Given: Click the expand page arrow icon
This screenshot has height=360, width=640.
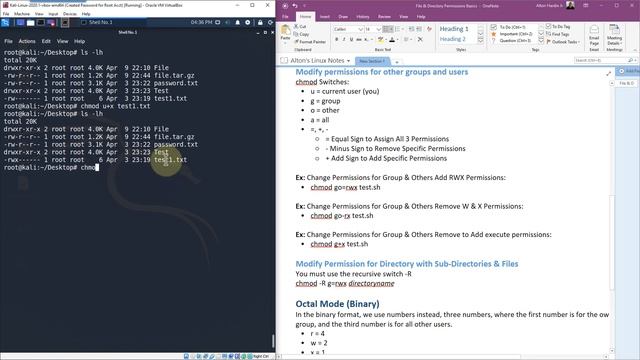Looking at the screenshot, I should (608, 73).
